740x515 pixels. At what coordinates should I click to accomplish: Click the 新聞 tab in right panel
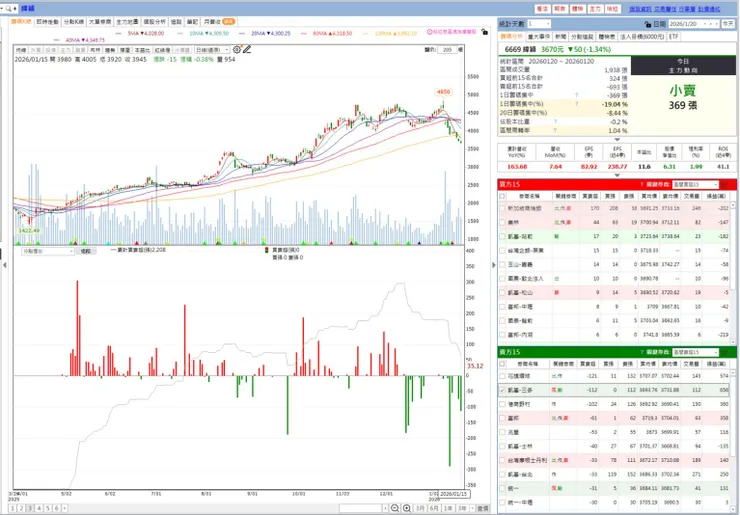coord(560,36)
